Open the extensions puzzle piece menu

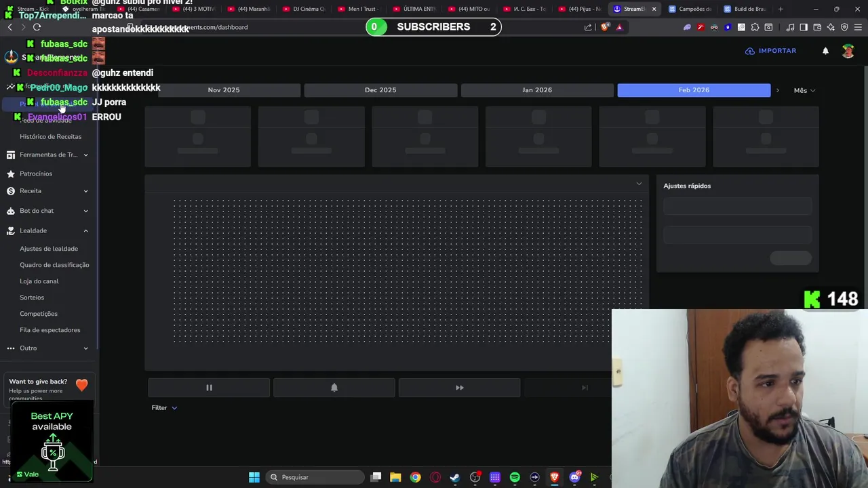[x=755, y=27]
